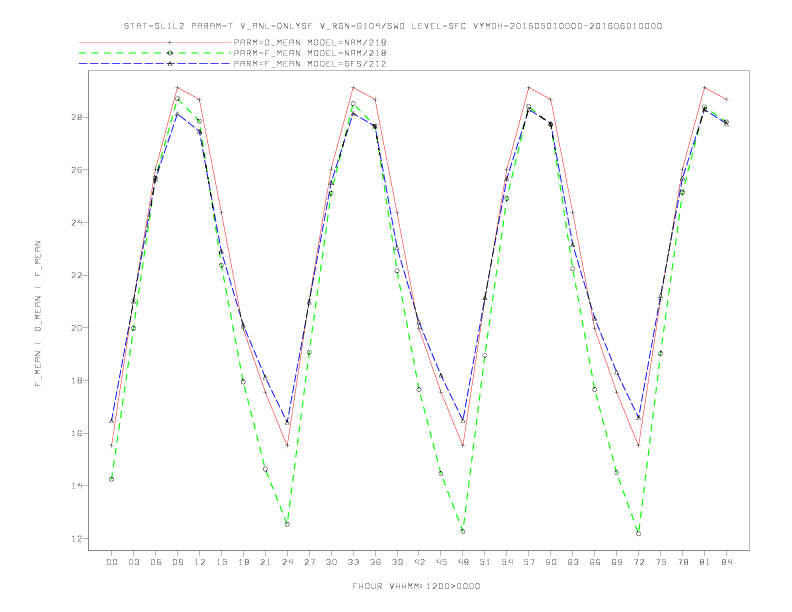Click x-axis tick label 72
Image resolution: width=792 pixels, height=612 pixels.
[639, 562]
